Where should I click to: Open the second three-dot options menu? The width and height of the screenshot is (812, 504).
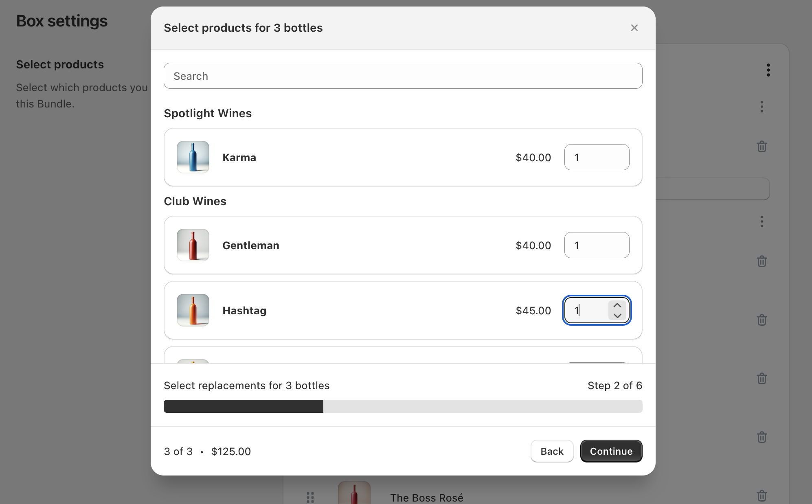[762, 107]
